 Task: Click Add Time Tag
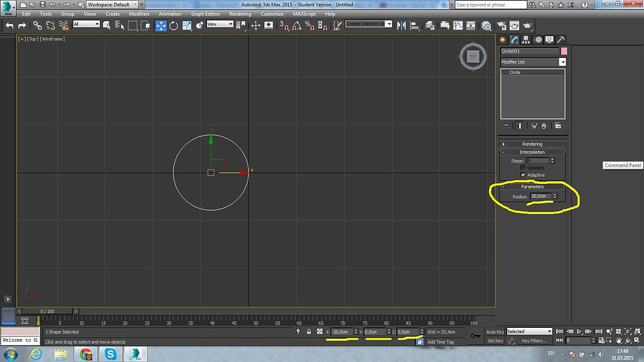click(x=440, y=342)
